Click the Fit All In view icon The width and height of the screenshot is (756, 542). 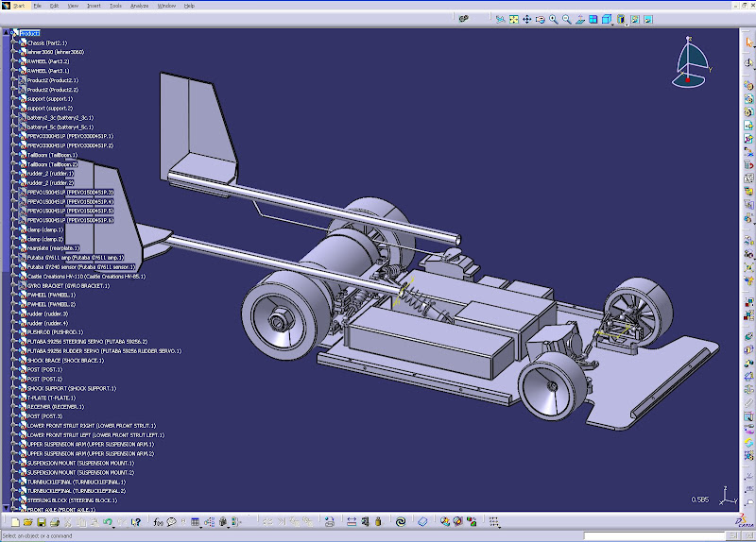click(514, 18)
